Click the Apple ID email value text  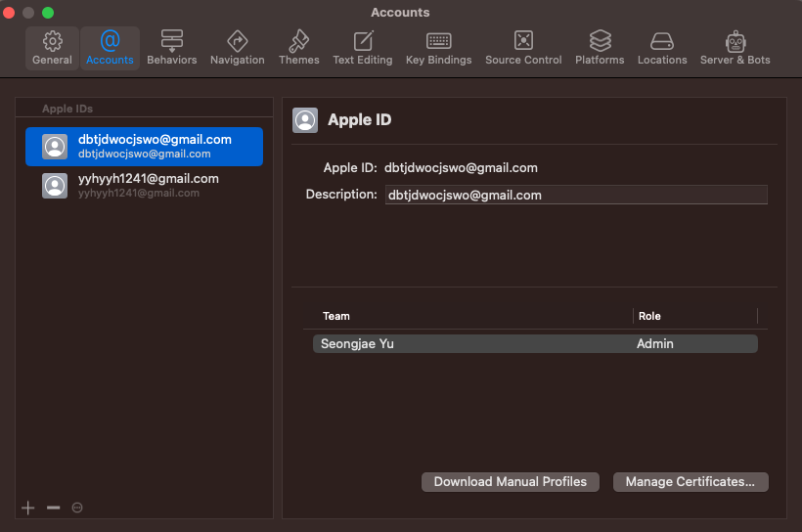461,168
